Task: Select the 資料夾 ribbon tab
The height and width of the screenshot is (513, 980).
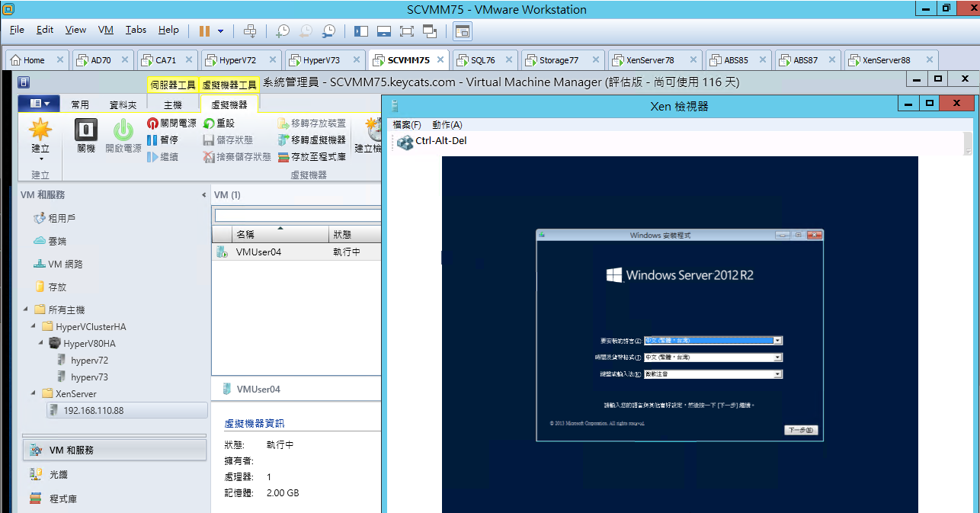Action: 123,104
